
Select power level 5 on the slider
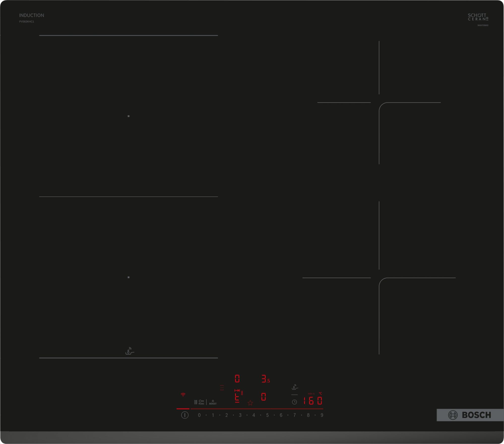point(267,415)
